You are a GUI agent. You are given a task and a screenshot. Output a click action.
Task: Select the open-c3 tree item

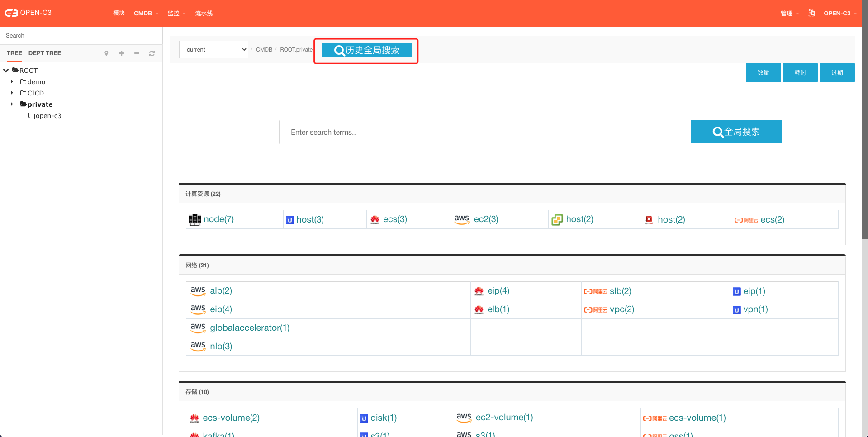click(48, 116)
